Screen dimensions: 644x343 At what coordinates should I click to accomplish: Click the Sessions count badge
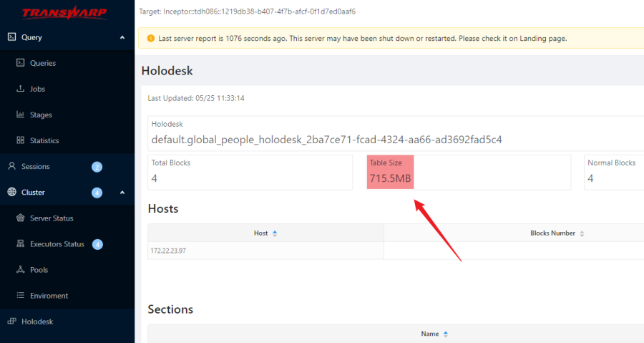tap(97, 167)
